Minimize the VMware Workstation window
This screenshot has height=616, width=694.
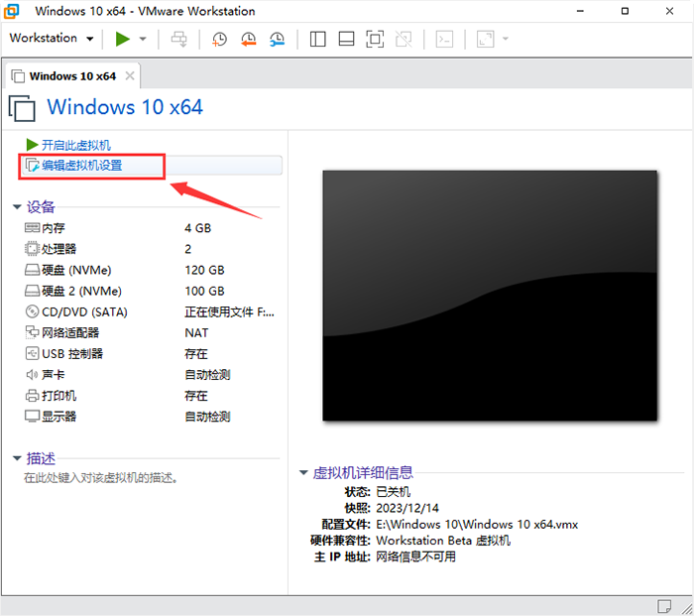[x=580, y=11]
